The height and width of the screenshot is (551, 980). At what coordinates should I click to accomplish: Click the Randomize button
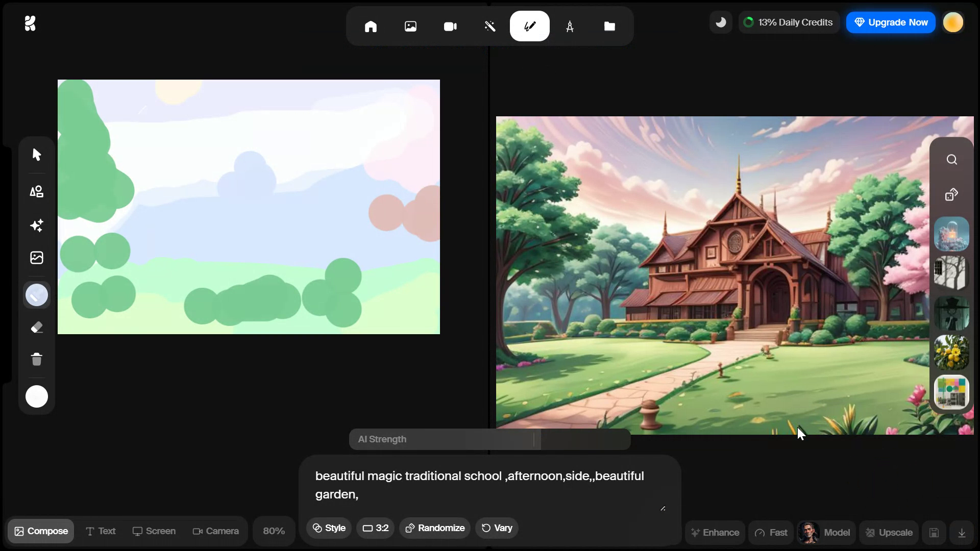pos(435,528)
